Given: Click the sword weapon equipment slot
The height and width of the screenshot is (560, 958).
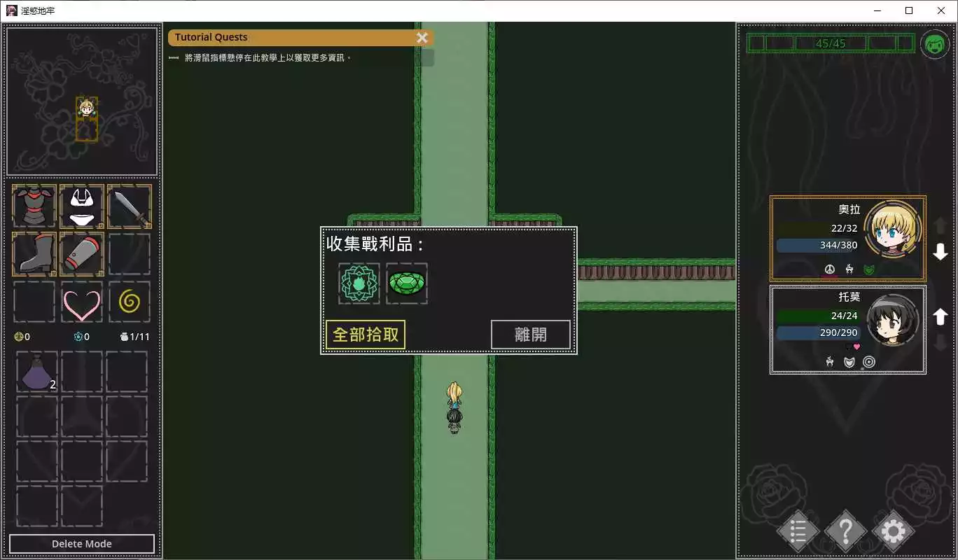Looking at the screenshot, I should tap(130, 206).
